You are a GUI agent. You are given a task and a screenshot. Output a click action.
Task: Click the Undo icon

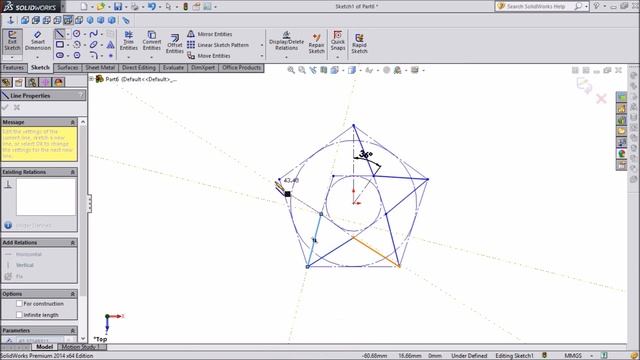[151, 6]
